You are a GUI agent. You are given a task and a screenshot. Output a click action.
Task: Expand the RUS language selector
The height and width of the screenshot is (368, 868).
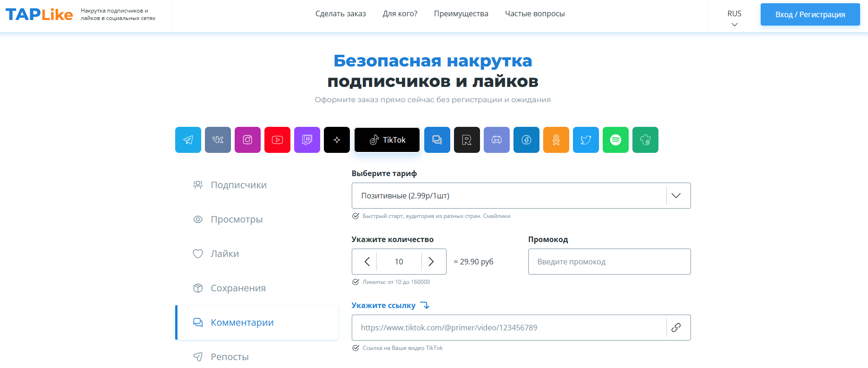point(734,18)
